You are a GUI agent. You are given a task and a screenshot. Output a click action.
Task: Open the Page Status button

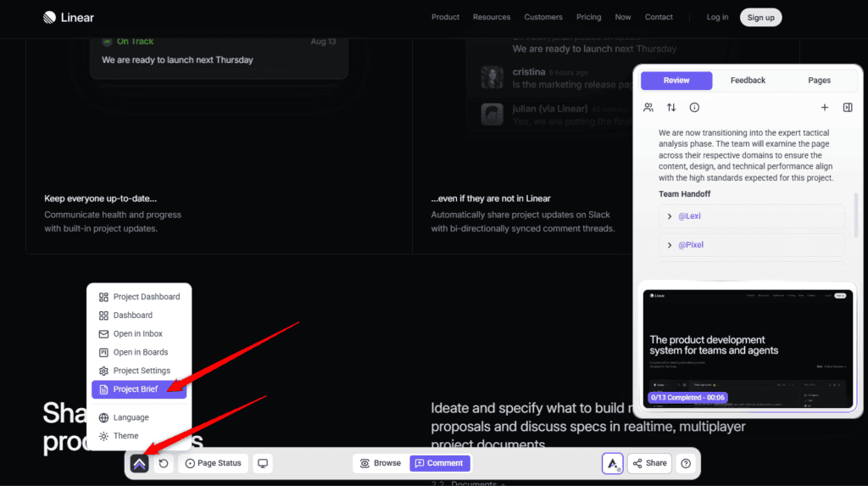pyautogui.click(x=213, y=463)
